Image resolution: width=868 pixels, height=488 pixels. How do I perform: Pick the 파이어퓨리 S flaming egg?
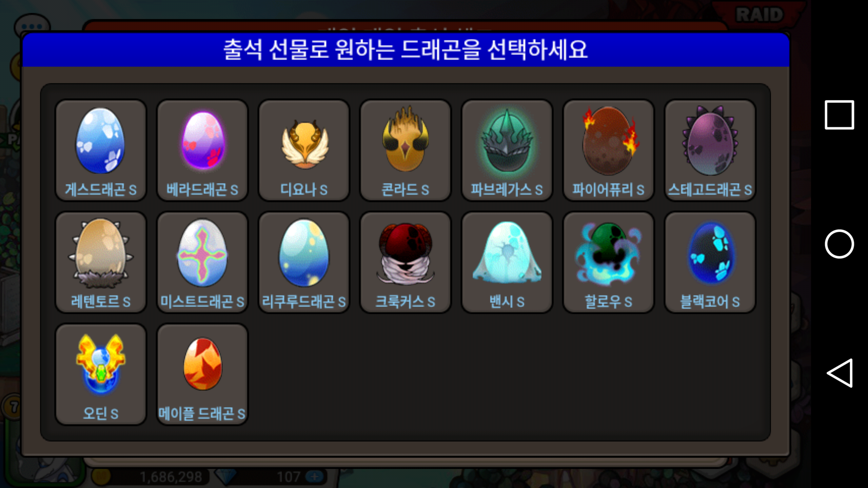(609, 150)
